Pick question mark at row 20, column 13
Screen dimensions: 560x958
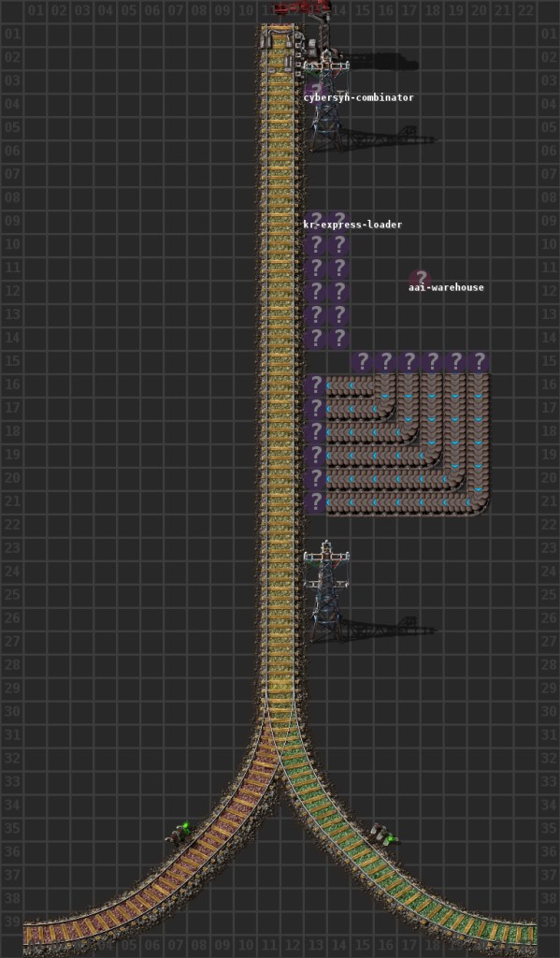pos(315,478)
